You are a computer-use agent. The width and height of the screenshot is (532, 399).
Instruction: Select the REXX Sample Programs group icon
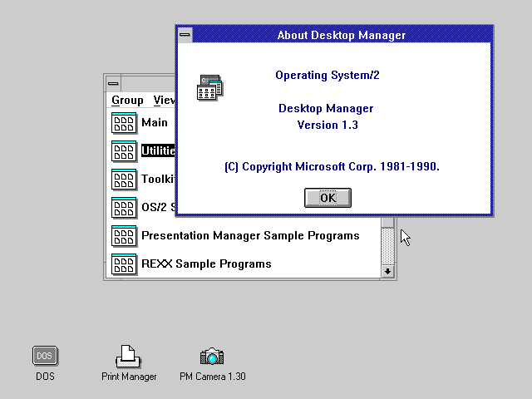[x=124, y=264]
